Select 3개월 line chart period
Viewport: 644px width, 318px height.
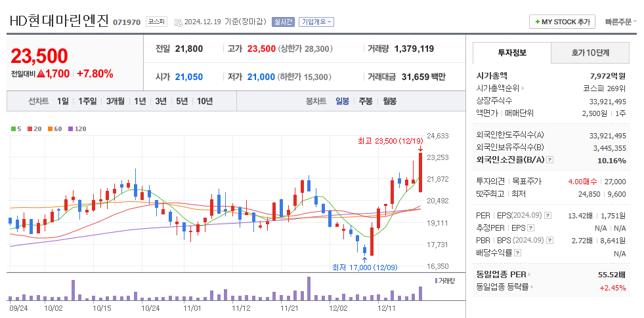pyautogui.click(x=115, y=101)
